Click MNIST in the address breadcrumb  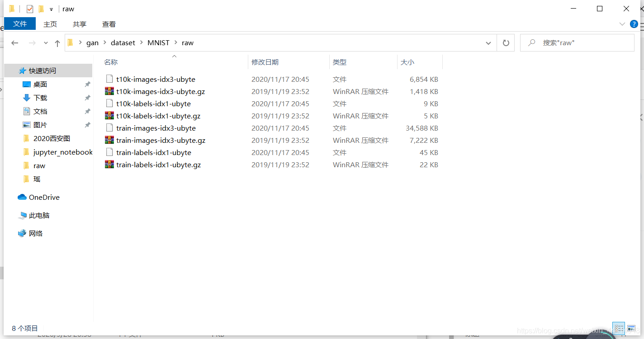158,43
